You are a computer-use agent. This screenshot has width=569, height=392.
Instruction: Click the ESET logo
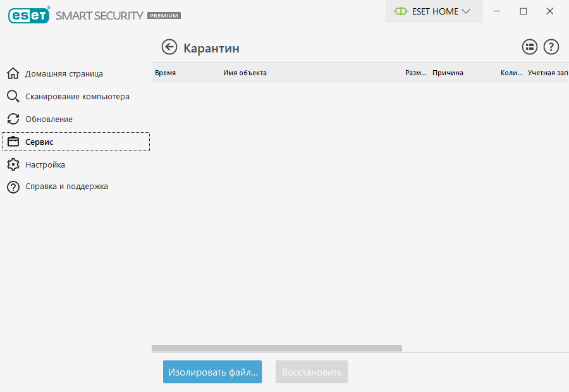(29, 15)
